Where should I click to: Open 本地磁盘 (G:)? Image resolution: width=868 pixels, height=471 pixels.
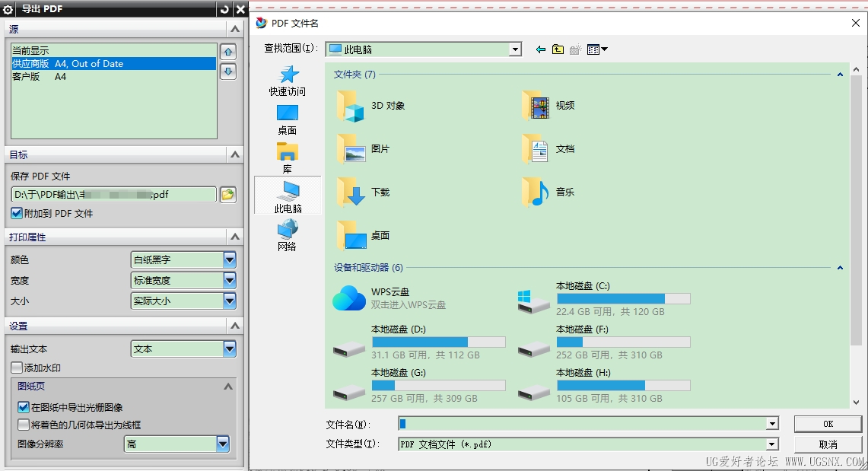pos(419,385)
